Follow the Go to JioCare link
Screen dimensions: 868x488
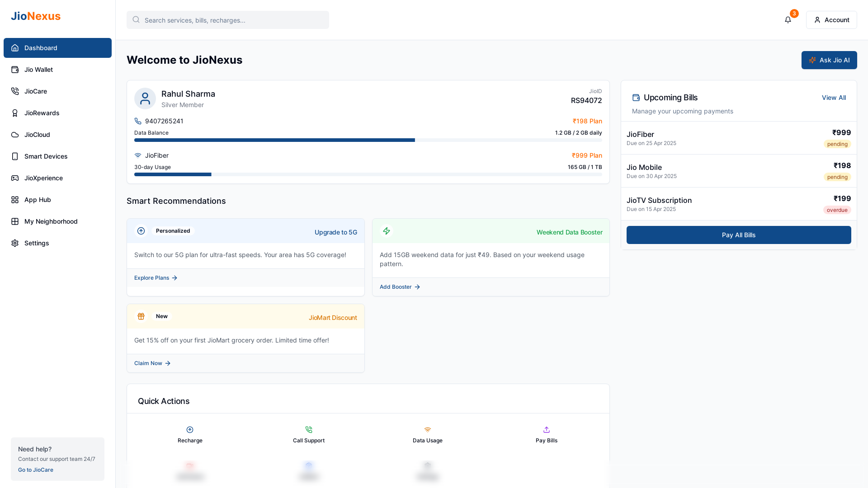(36, 470)
